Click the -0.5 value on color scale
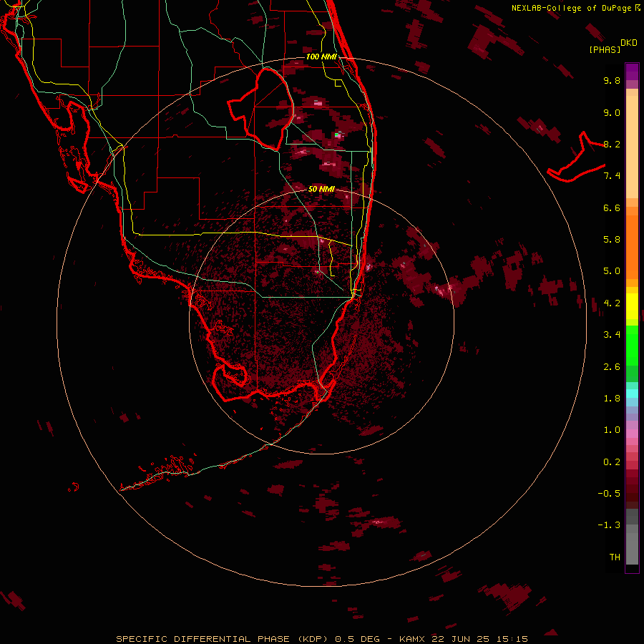This screenshot has width=644, height=644. click(x=609, y=494)
